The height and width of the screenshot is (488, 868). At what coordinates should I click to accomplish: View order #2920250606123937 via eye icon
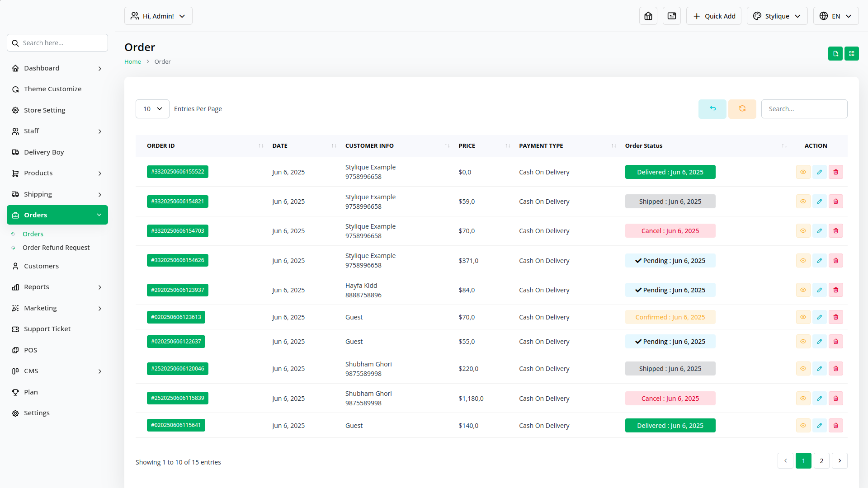(x=803, y=290)
